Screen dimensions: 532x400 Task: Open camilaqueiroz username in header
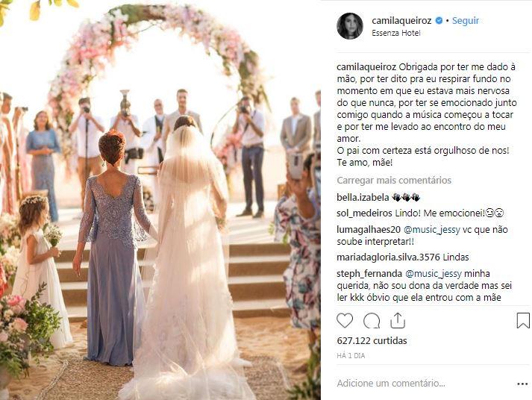[401, 21]
